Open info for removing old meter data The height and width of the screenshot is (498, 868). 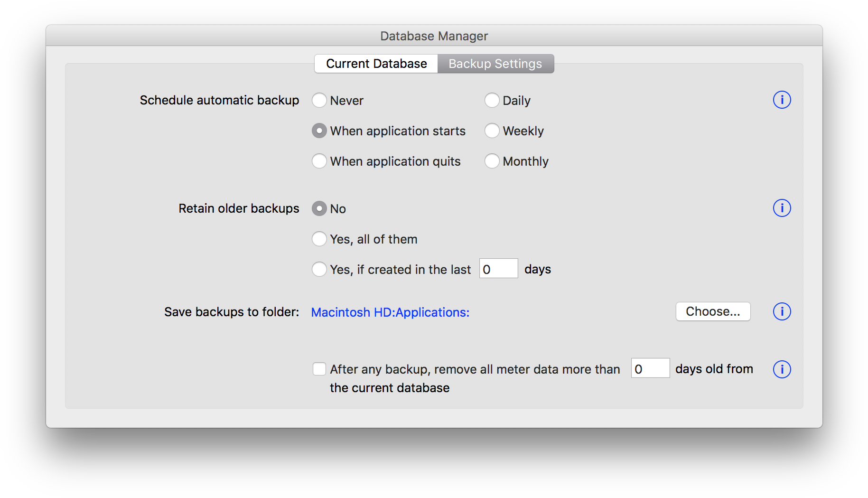(x=782, y=369)
